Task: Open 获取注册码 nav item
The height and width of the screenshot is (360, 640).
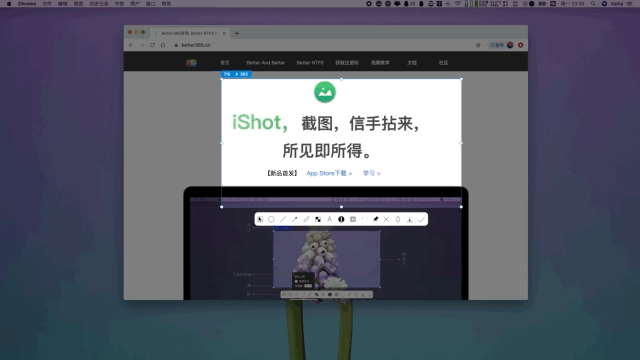Action: coord(347,63)
